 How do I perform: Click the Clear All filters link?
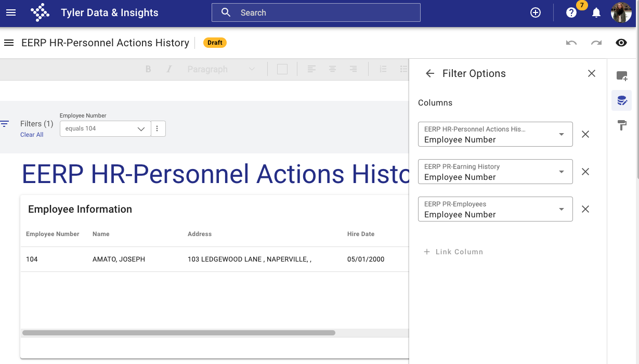pyautogui.click(x=32, y=135)
